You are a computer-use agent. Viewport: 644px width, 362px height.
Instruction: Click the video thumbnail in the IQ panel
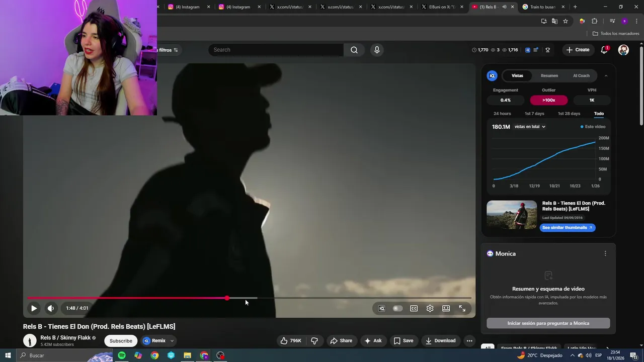click(512, 215)
